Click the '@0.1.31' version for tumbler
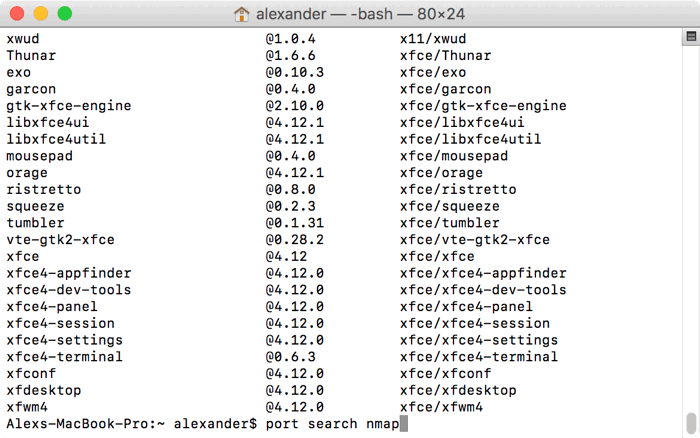 tap(294, 223)
